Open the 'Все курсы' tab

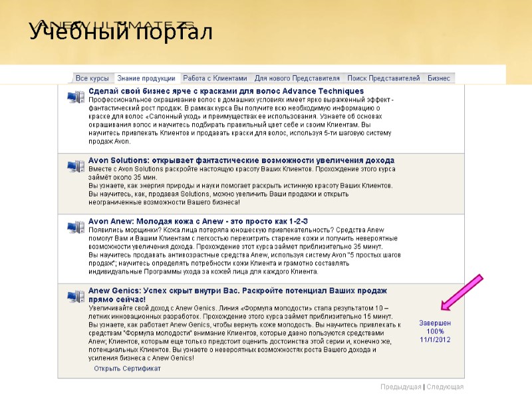(92, 78)
